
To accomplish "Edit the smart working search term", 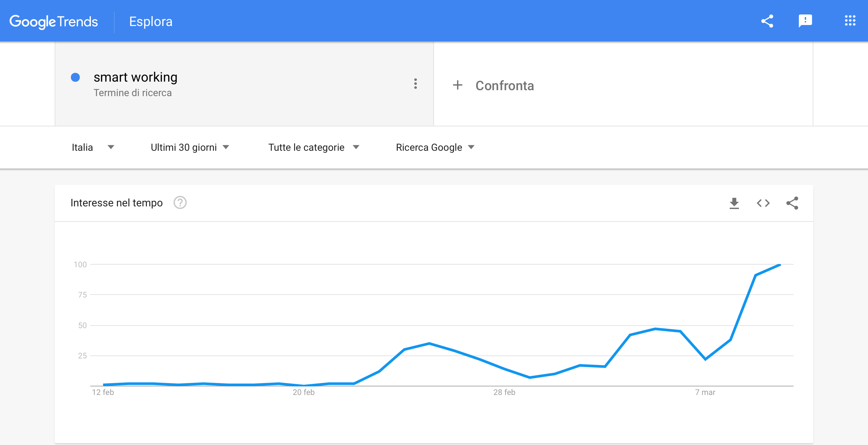I will [135, 77].
